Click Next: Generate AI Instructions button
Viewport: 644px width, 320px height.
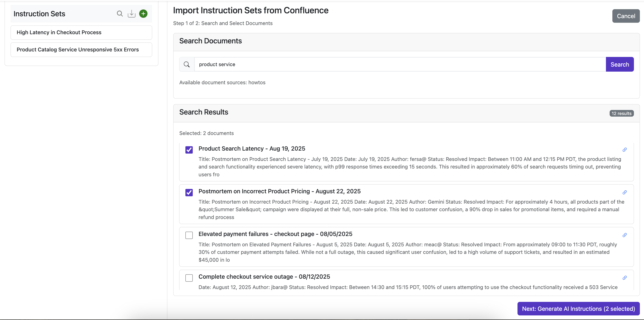point(578,309)
